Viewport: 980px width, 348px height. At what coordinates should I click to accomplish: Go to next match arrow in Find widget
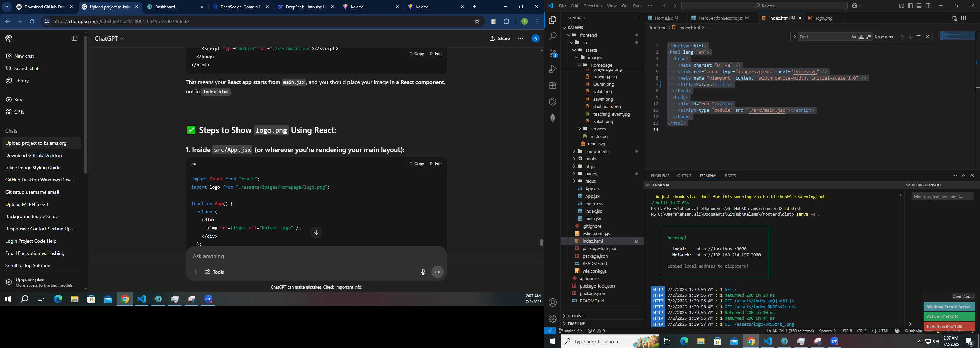(910, 37)
